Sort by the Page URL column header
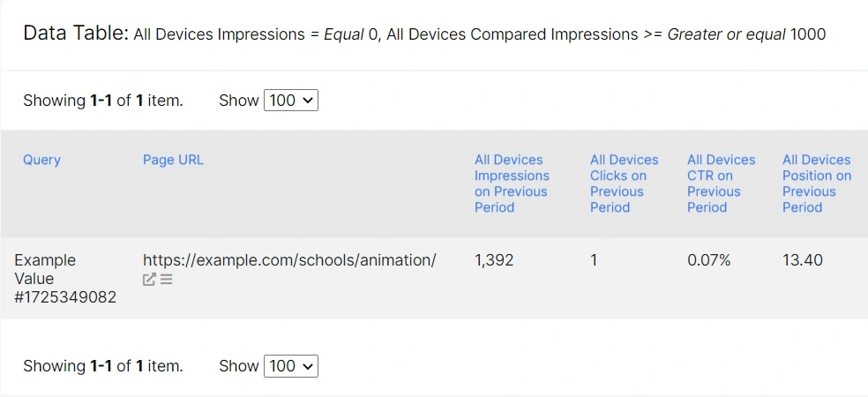Image resolution: width=868 pixels, height=397 pixels. point(173,160)
